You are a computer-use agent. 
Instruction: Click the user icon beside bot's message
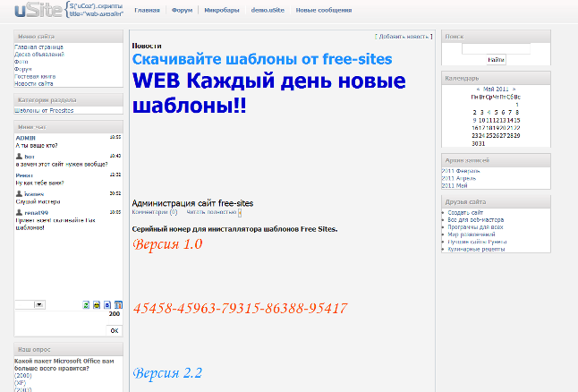[19, 156]
